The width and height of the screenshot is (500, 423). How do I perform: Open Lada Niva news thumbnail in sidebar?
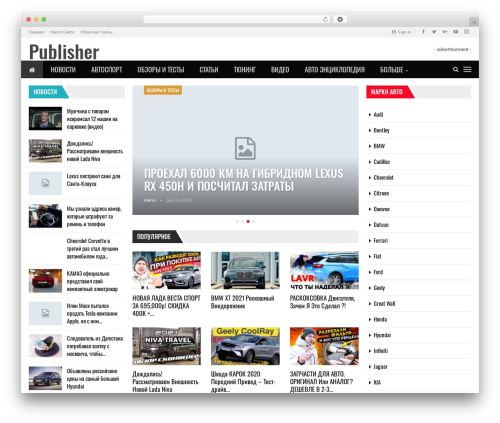(45, 151)
